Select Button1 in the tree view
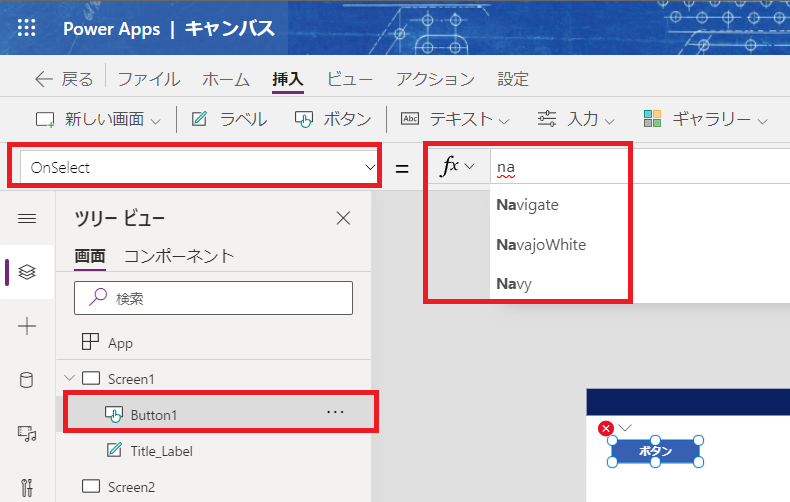 154,415
